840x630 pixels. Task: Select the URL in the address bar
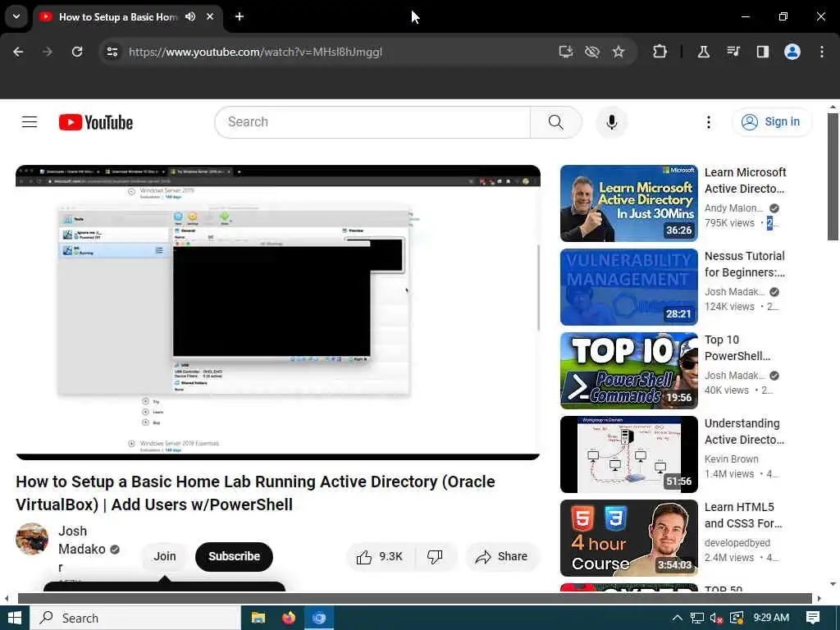point(255,52)
